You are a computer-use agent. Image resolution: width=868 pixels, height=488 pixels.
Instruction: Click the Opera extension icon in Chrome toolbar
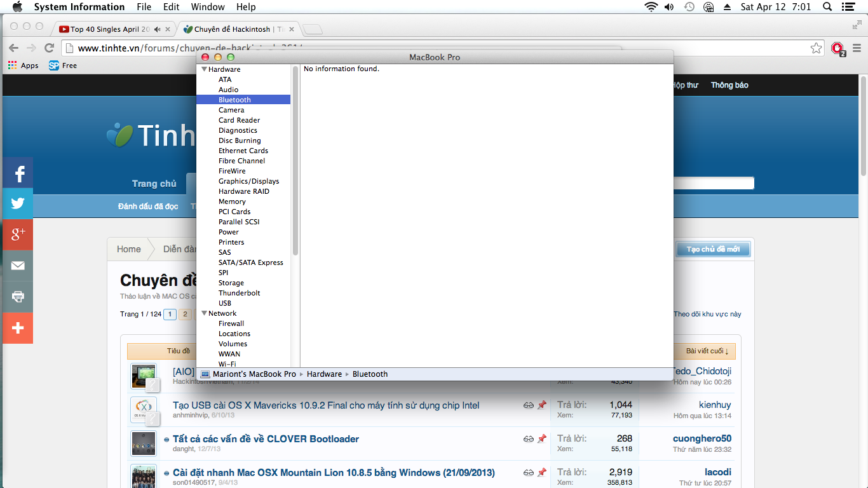pyautogui.click(x=838, y=48)
